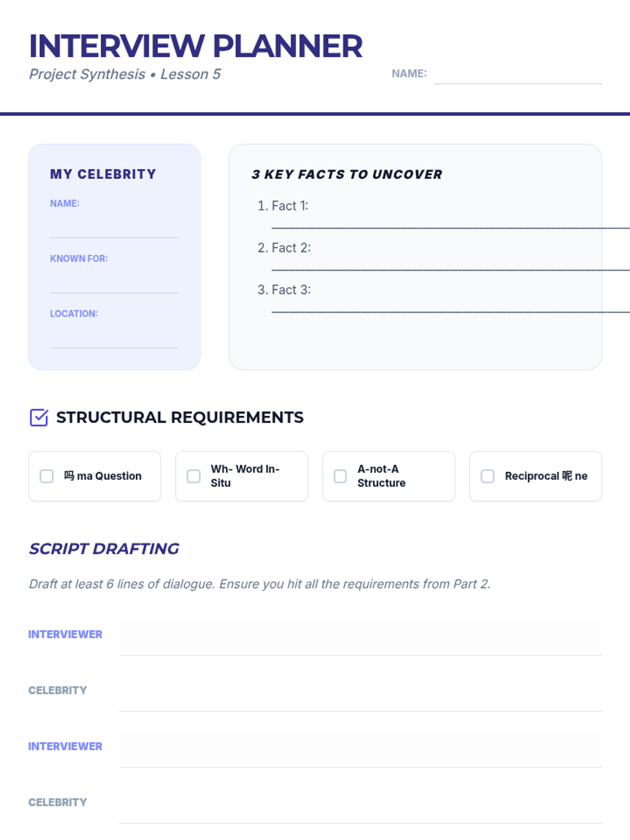Click the INTERVIEW PLANNER title

click(x=195, y=46)
